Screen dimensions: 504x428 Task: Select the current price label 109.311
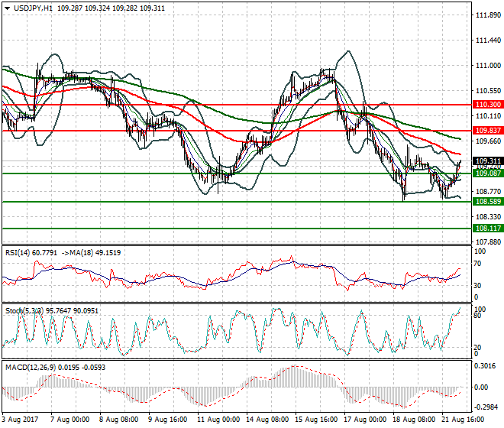pos(488,161)
